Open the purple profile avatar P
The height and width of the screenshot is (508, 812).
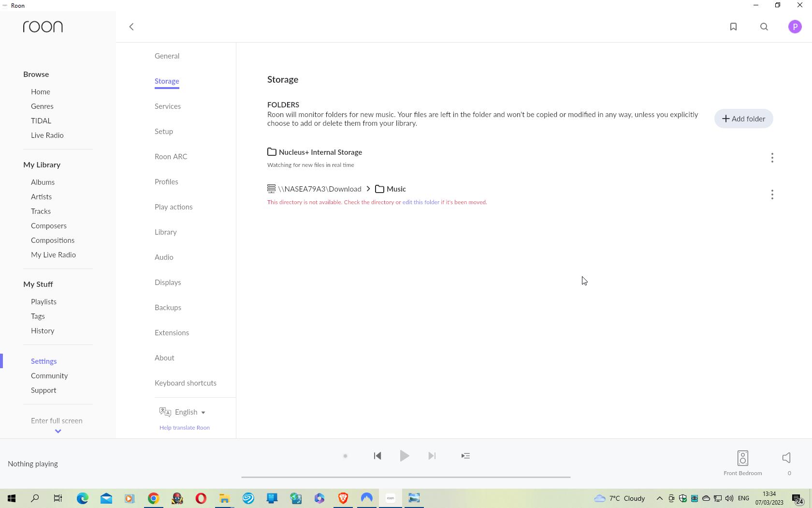[x=795, y=27]
